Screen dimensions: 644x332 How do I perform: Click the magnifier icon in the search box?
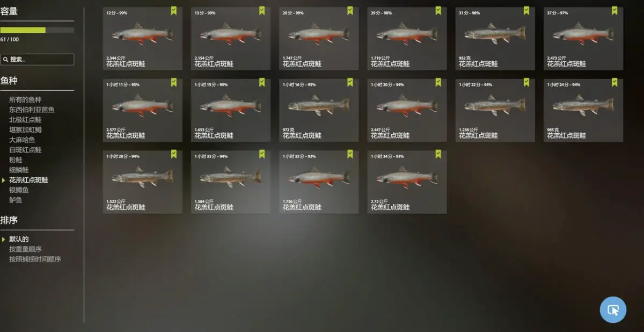coord(5,60)
